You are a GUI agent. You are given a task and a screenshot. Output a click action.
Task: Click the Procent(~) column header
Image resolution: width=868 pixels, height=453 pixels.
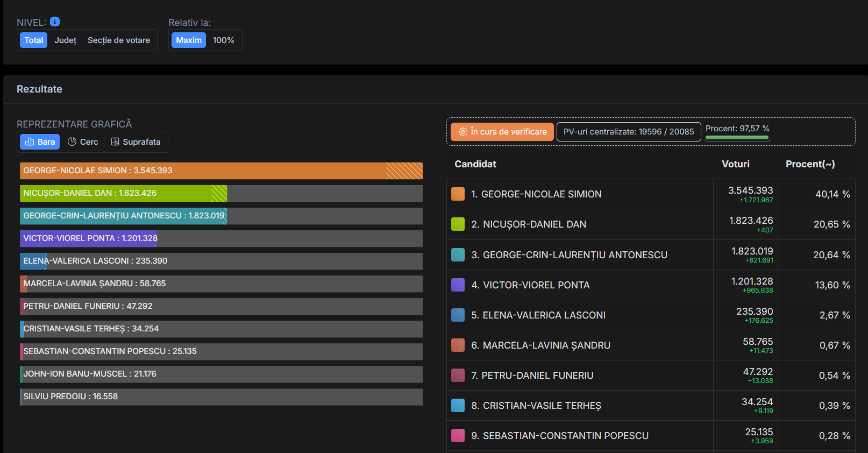[810, 164]
